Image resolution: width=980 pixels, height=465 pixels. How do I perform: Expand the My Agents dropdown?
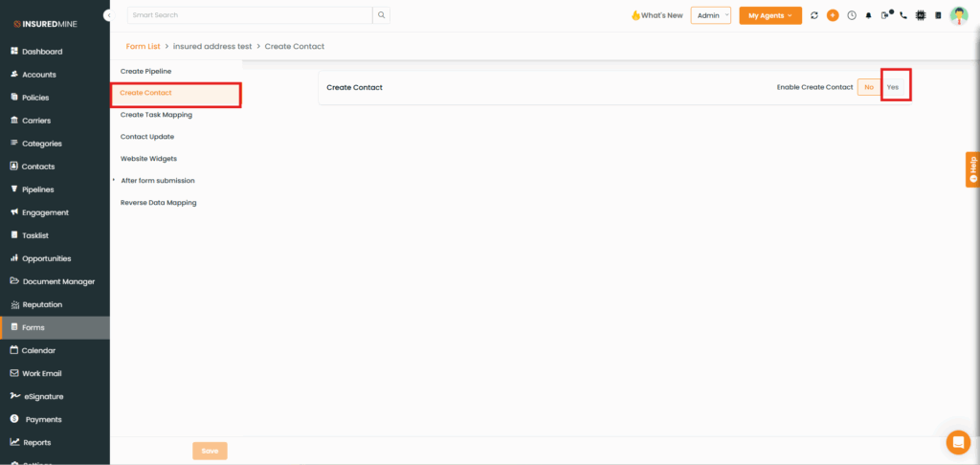[x=769, y=15]
